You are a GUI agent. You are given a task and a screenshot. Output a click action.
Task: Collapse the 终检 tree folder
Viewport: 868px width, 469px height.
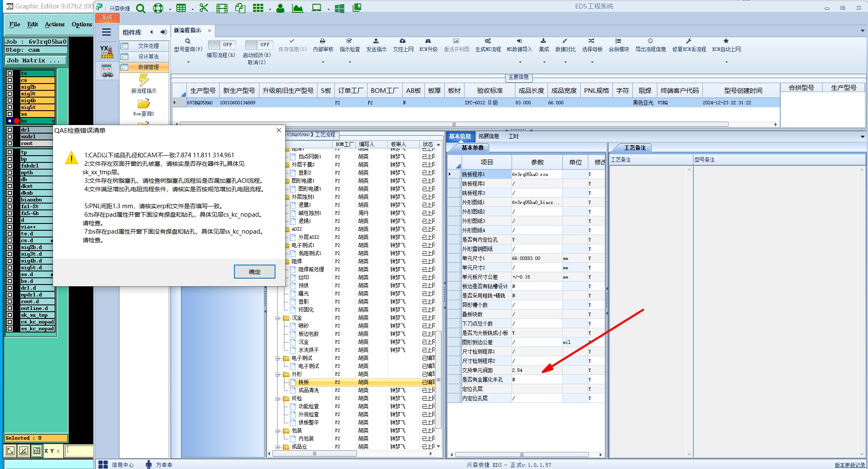tap(278, 399)
